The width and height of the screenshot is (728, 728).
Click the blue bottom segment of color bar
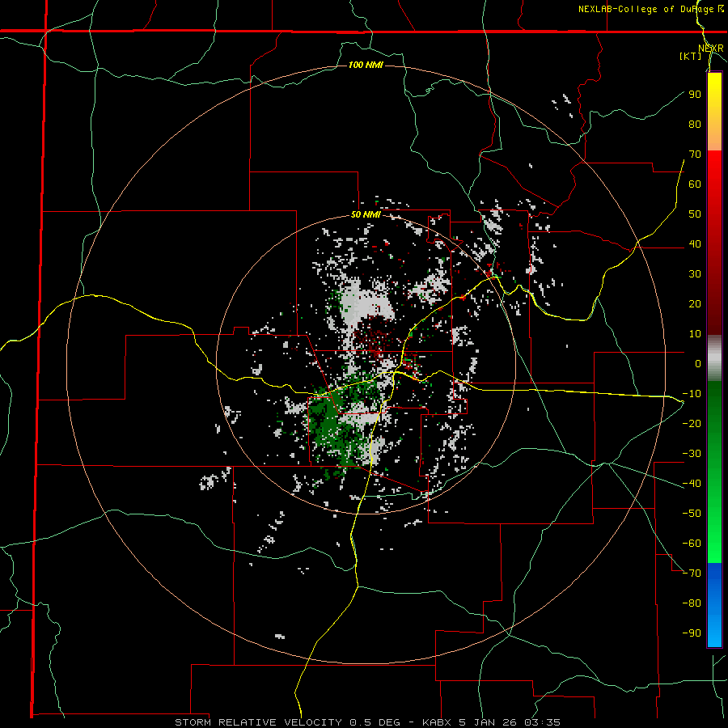(x=714, y=605)
